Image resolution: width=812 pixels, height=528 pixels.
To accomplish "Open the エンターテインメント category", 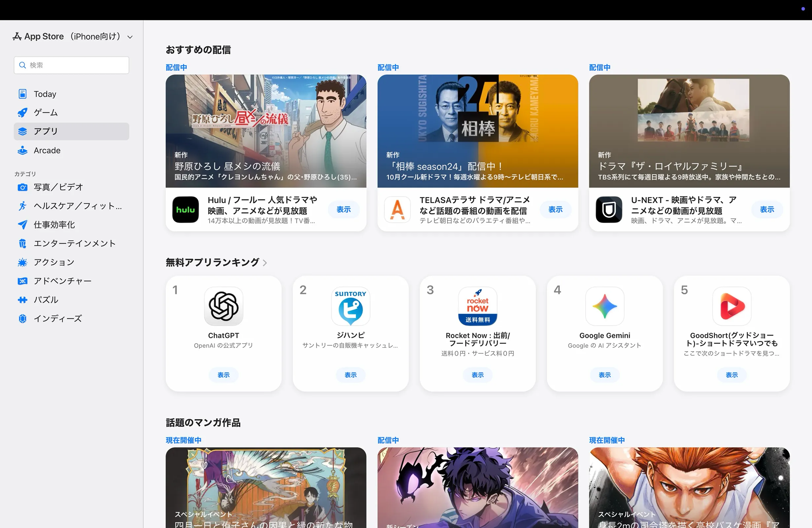I will pyautogui.click(x=71, y=244).
